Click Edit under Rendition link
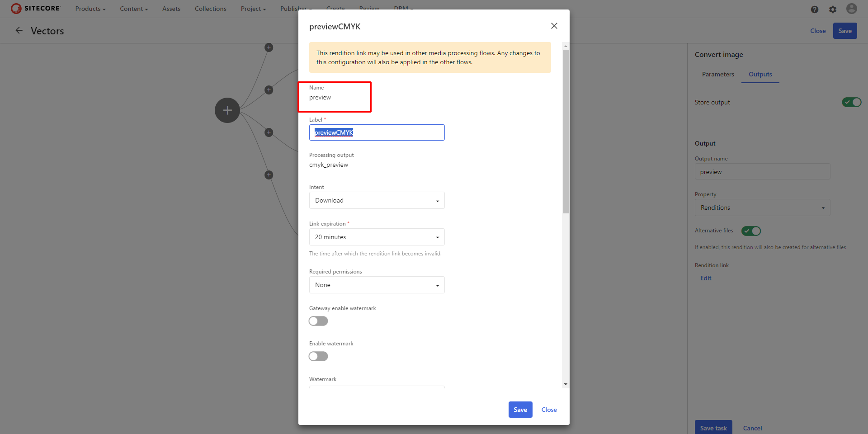 [x=706, y=278]
